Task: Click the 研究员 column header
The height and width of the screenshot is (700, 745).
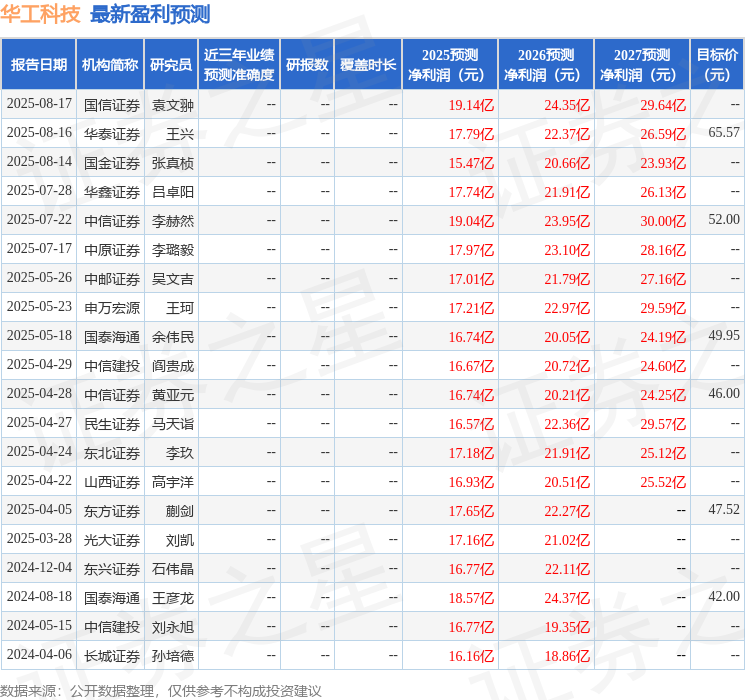Action: [171, 65]
